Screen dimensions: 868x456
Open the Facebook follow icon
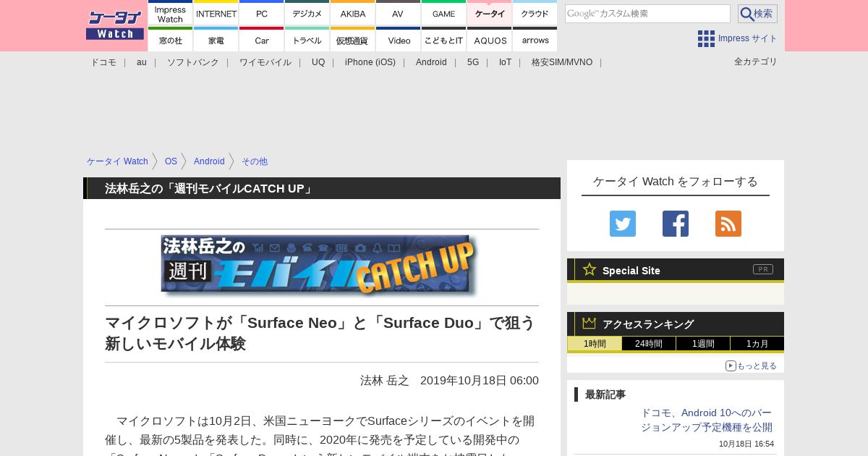pyautogui.click(x=676, y=224)
